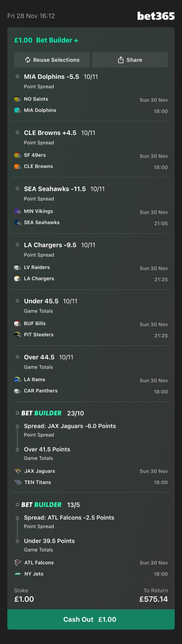182x644 pixels.
Task: Tap the Reuse Selections button
Action: coord(52,60)
